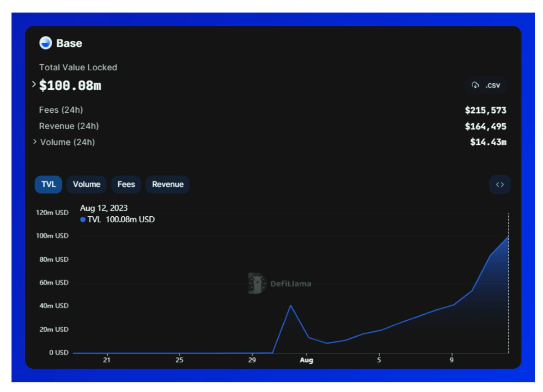Select the TVL chart tab
This screenshot has height=392, width=543.
tap(48, 185)
